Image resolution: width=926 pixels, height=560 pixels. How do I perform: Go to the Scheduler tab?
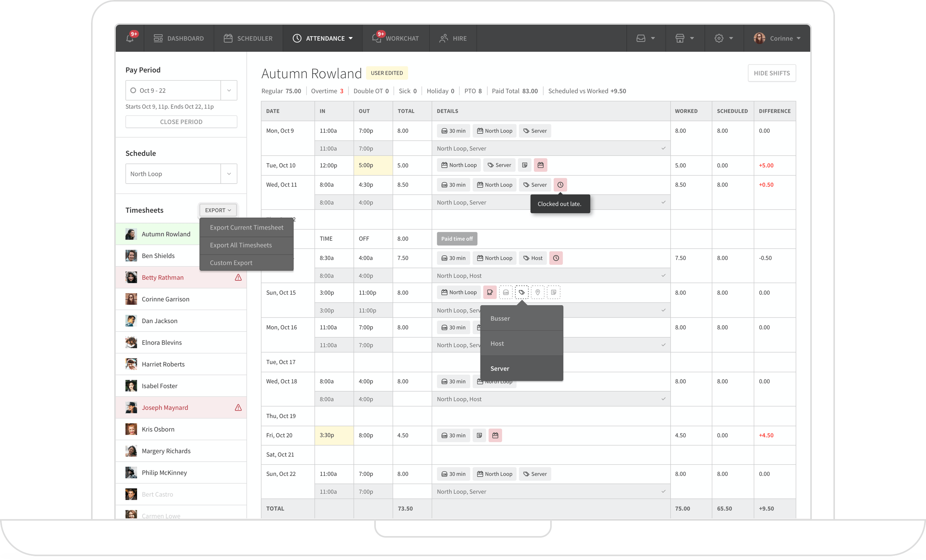click(248, 38)
